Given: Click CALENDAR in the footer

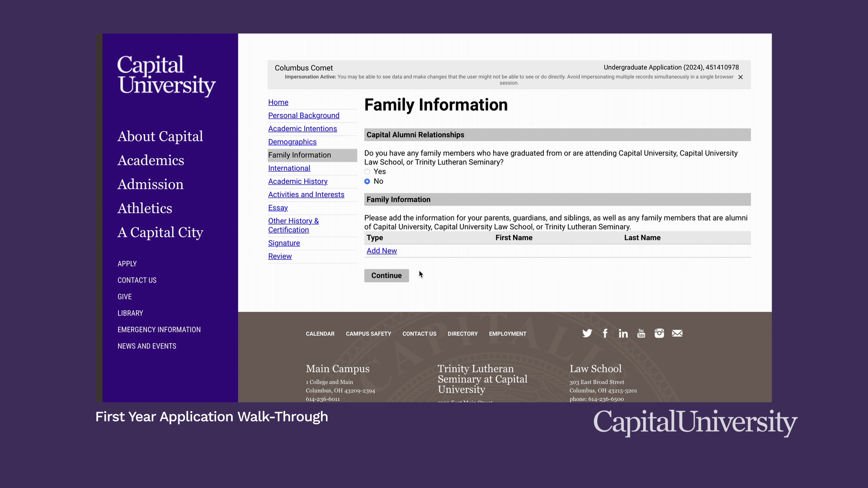Looking at the screenshot, I should [320, 334].
